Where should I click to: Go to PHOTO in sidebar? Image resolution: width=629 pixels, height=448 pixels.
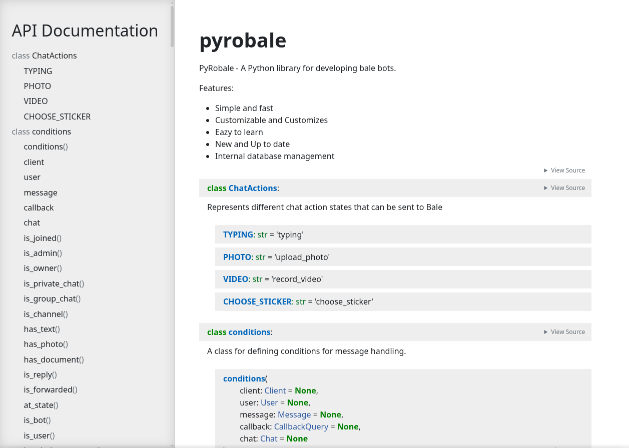click(x=37, y=86)
